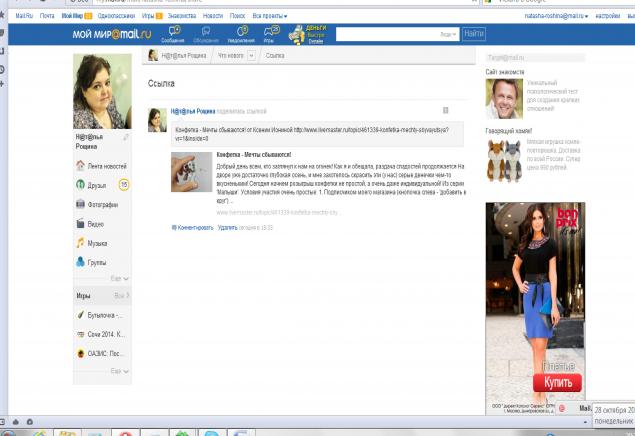Click the friends counter badge 15
Viewport: 635px width, 436px height.
124,185
